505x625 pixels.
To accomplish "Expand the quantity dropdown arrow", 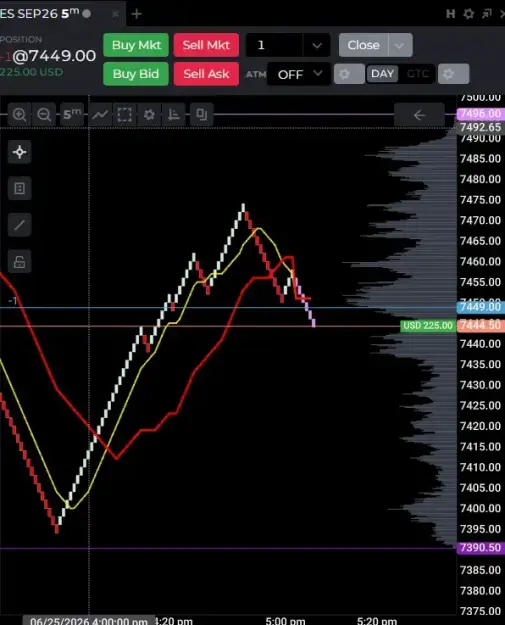I will 316,45.
